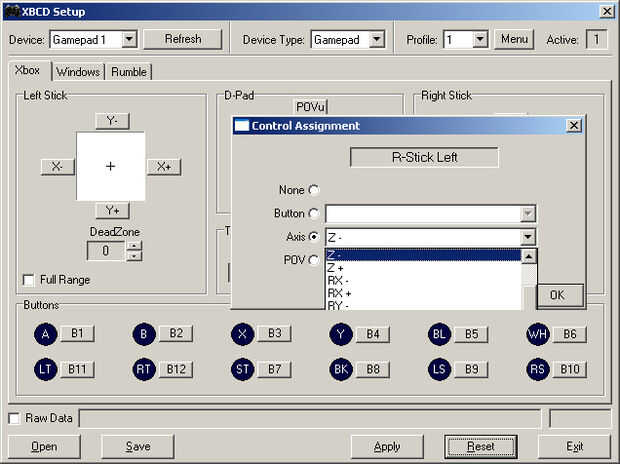Choose Z - in the axis list

pyautogui.click(x=423, y=255)
